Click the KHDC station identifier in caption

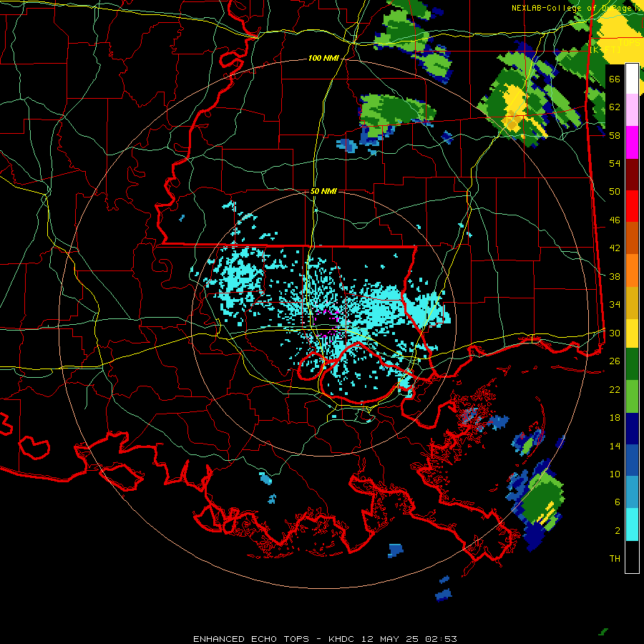coord(343,639)
